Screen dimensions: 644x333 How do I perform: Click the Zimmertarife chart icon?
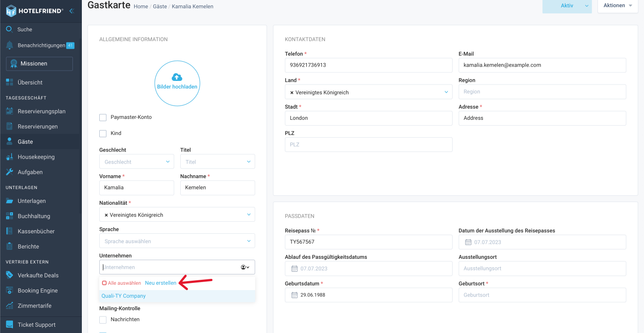[x=9, y=306]
